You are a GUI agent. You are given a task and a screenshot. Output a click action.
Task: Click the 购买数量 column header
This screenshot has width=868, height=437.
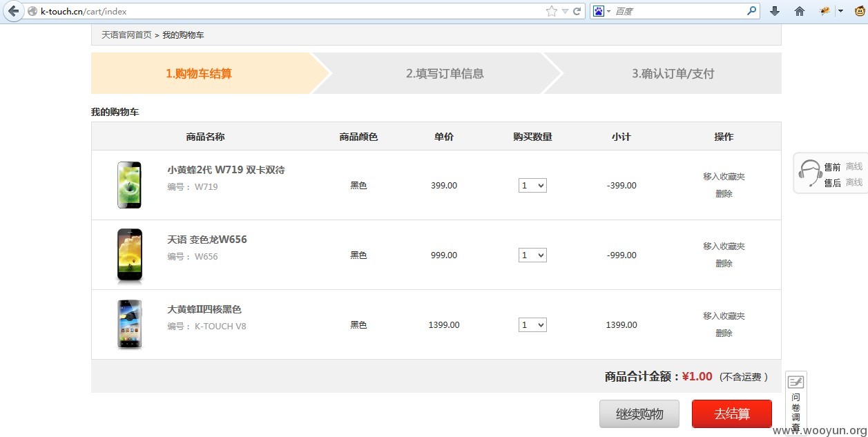[532, 137]
